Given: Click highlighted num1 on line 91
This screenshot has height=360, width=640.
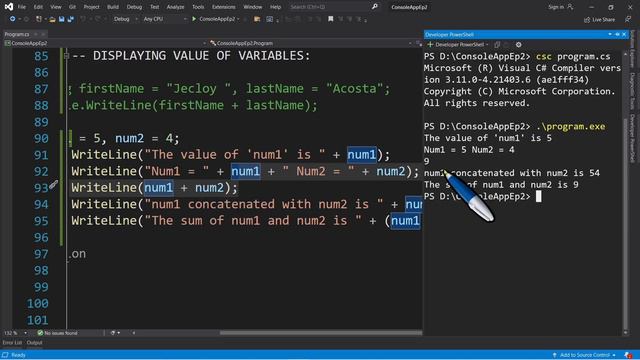Looking at the screenshot, I should tap(362, 155).
